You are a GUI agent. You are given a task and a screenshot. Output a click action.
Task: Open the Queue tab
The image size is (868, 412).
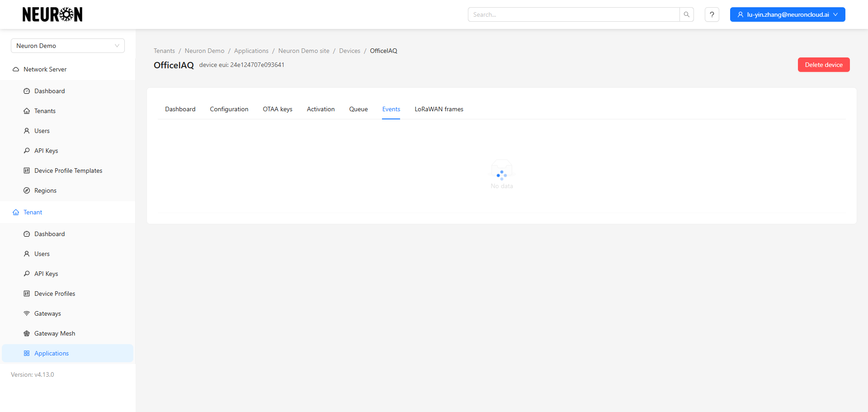[x=359, y=109]
